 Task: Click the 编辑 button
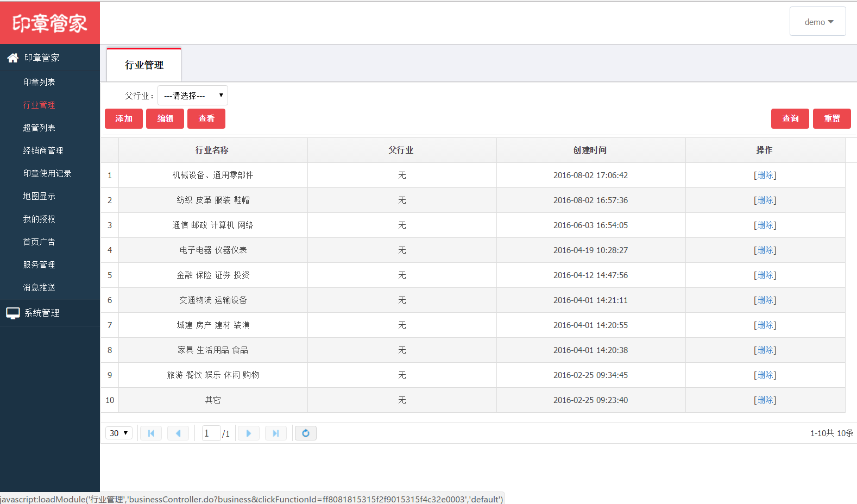pos(165,119)
